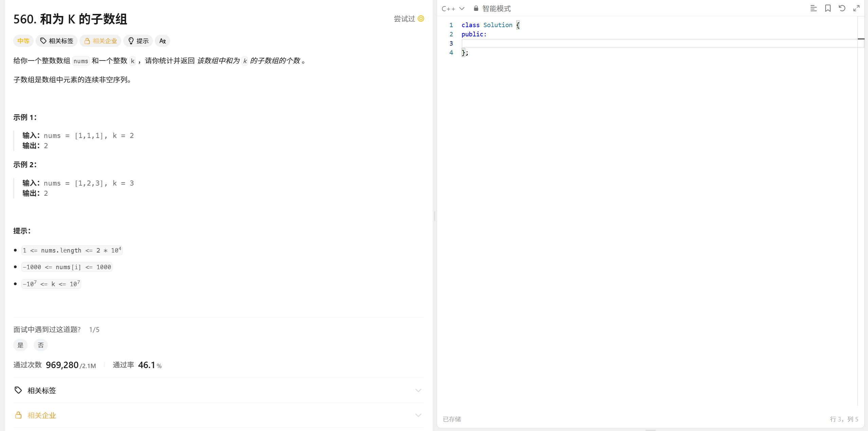Open the 相关标签 pill at top
This screenshot has height=431, width=868.
tap(57, 41)
